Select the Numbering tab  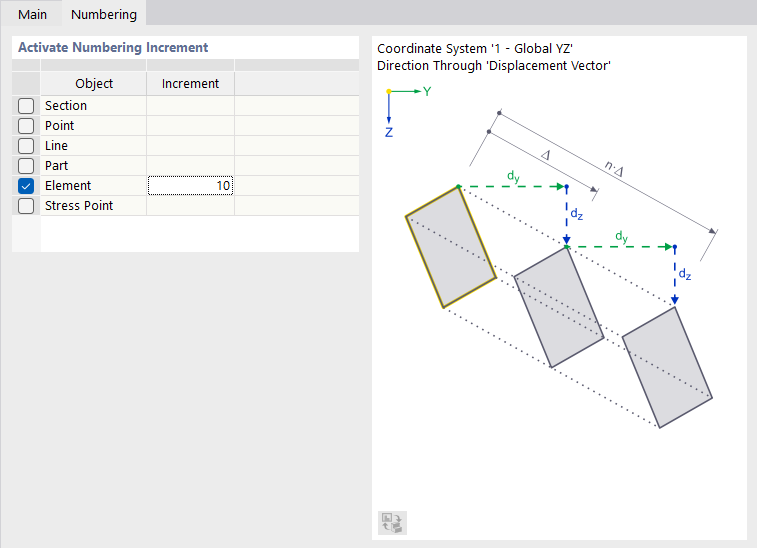(x=104, y=14)
